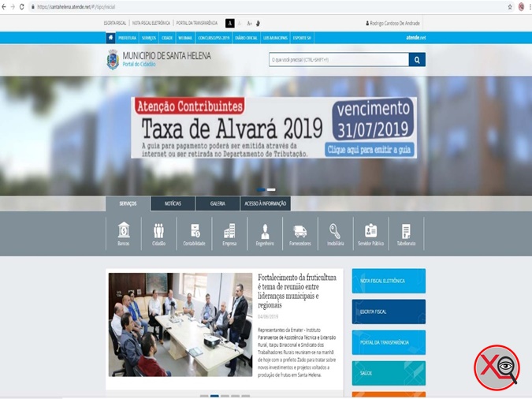532x399 pixels.
Task: Go to the home icon in navbar
Action: pos(110,38)
